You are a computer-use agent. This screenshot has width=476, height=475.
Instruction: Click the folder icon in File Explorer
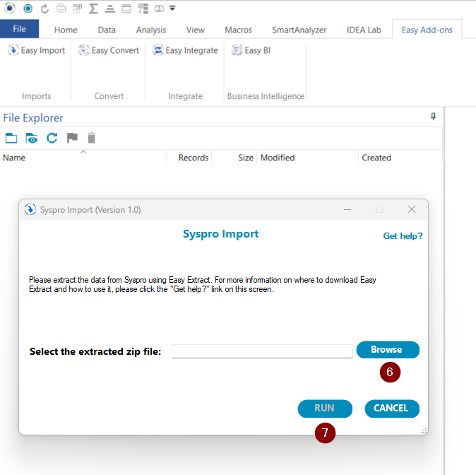pos(11,138)
